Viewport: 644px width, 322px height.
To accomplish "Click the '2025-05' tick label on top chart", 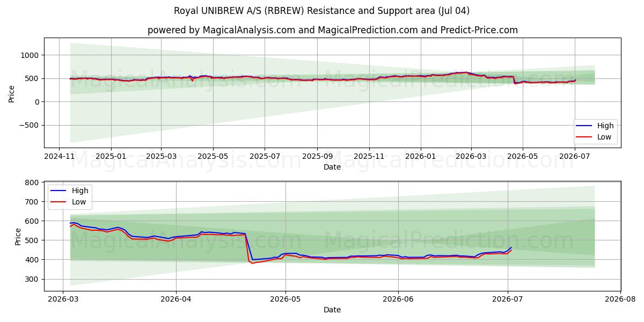I will pos(213,156).
